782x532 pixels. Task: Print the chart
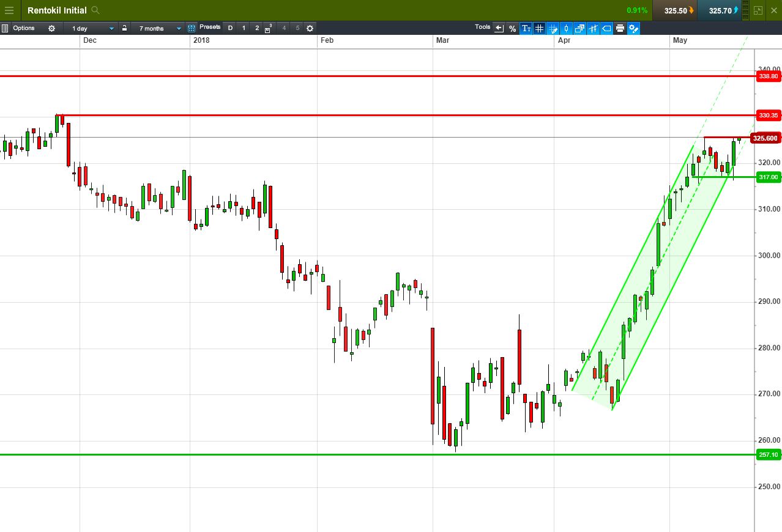[x=620, y=28]
